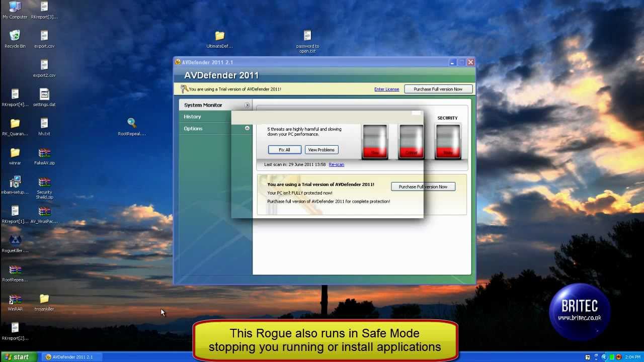Select the hh.txt file icon
644x362 pixels.
pyautogui.click(x=44, y=126)
